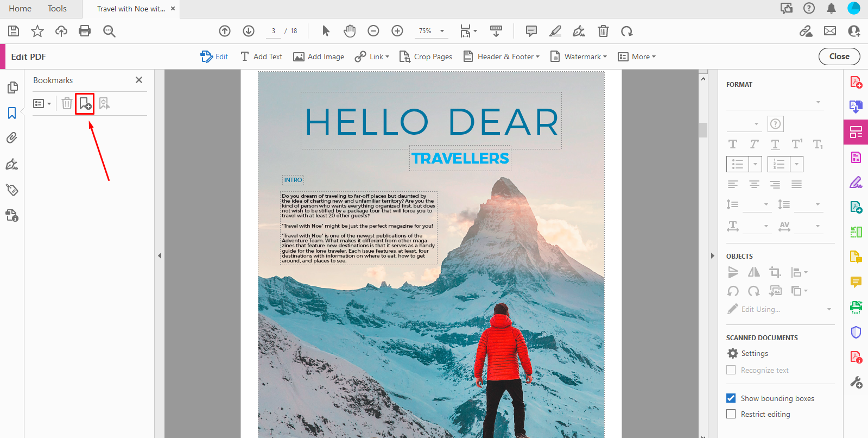Upload file to cloud icon

click(x=61, y=31)
